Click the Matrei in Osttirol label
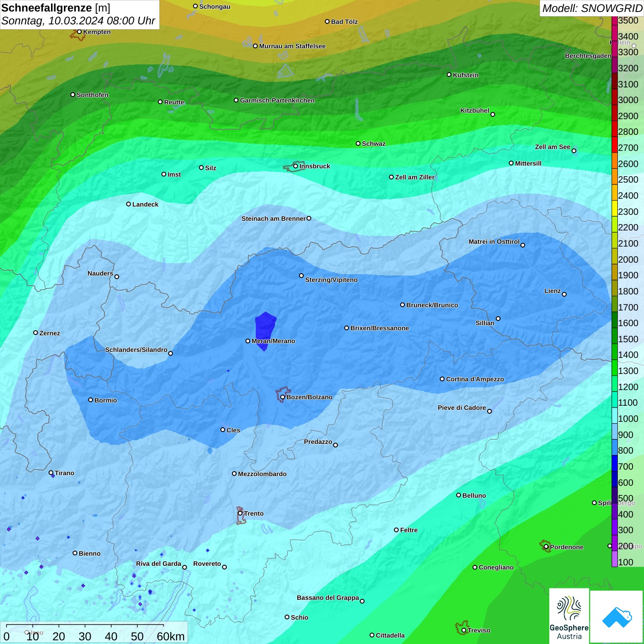 pyautogui.click(x=494, y=241)
